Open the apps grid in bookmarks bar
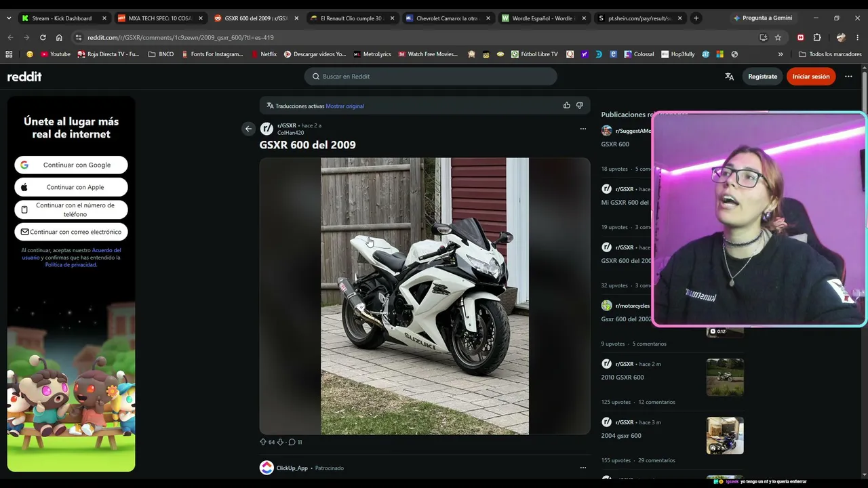This screenshot has height=488, width=868. coord(9,54)
